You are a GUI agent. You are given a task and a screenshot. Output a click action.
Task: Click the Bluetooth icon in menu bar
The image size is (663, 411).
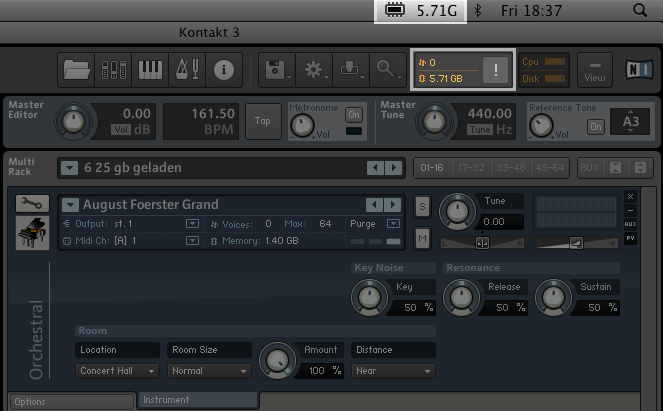coord(478,11)
